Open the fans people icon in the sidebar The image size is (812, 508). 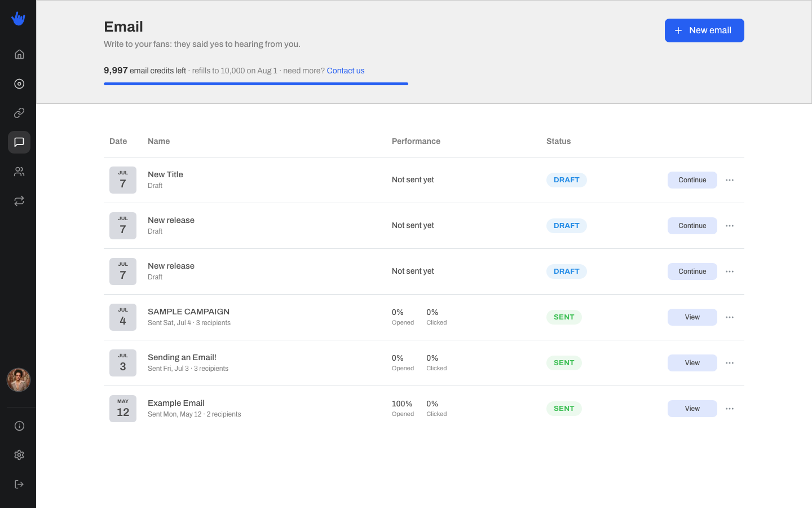(19, 172)
